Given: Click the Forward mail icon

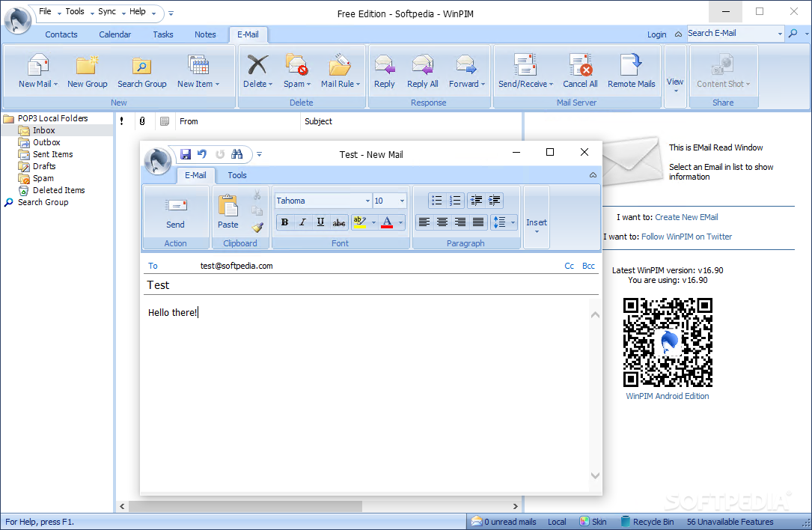Looking at the screenshot, I should [x=466, y=65].
